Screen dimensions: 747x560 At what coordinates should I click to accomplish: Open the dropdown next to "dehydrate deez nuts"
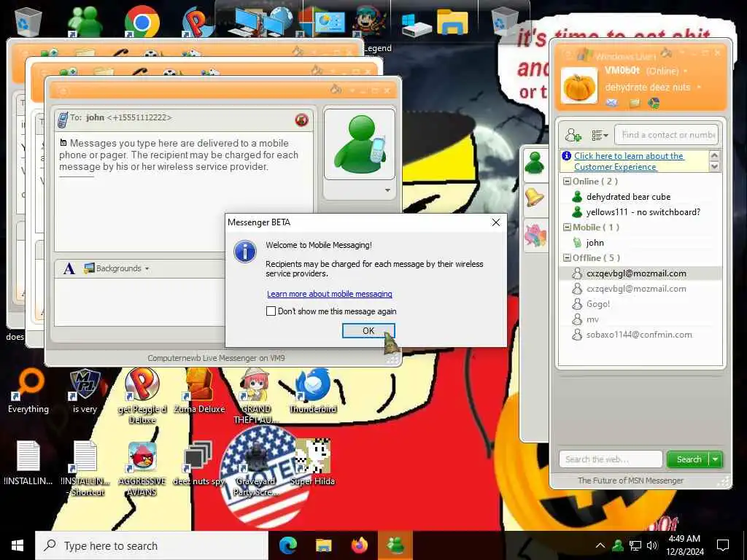coord(699,87)
